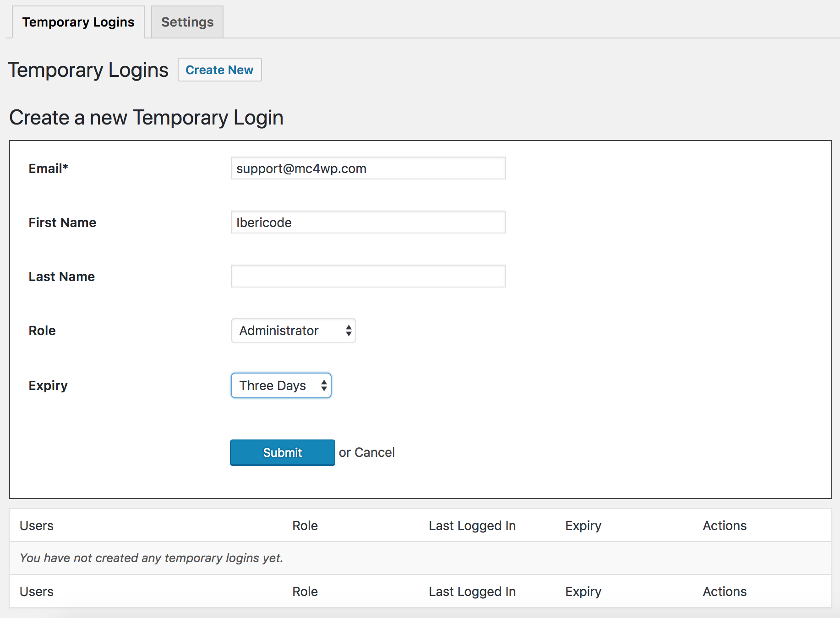Select the Temporary Logins tab
Screen dimensions: 840x618
coord(78,22)
